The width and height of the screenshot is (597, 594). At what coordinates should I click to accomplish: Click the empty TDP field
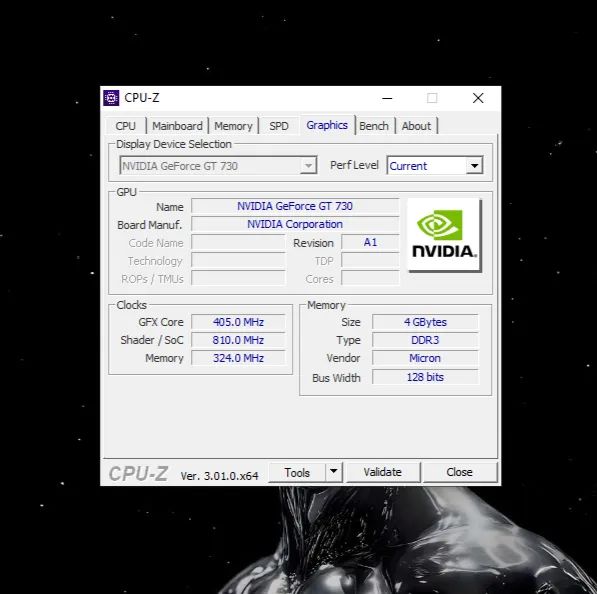pyautogui.click(x=370, y=260)
